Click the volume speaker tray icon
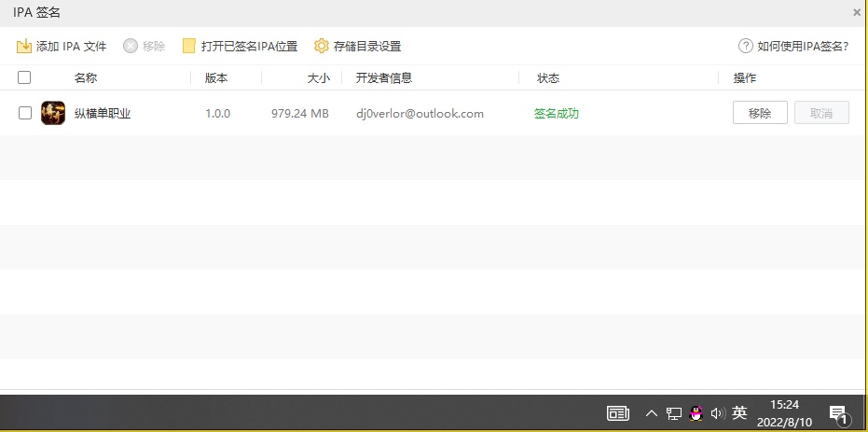Viewport: 868px width, 432px height. (x=718, y=413)
